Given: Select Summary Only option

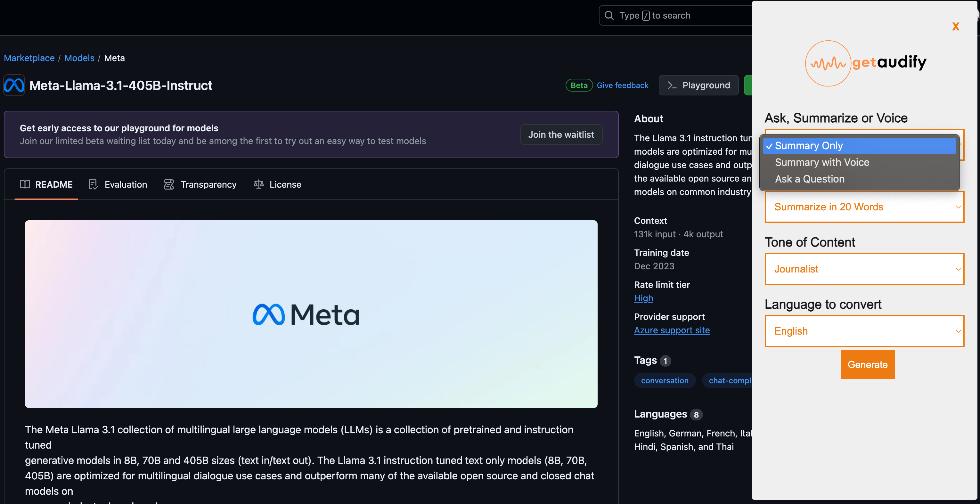Looking at the screenshot, I should pyautogui.click(x=859, y=146).
